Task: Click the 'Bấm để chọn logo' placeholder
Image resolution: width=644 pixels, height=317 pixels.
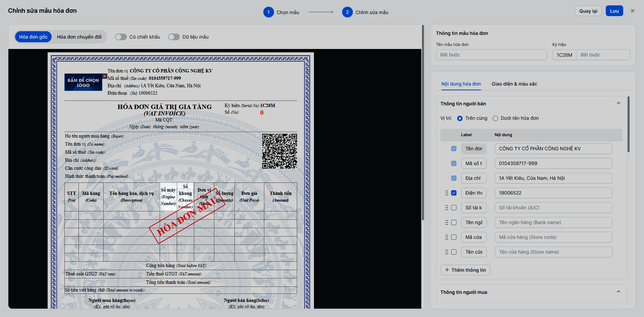Action: coord(83,83)
